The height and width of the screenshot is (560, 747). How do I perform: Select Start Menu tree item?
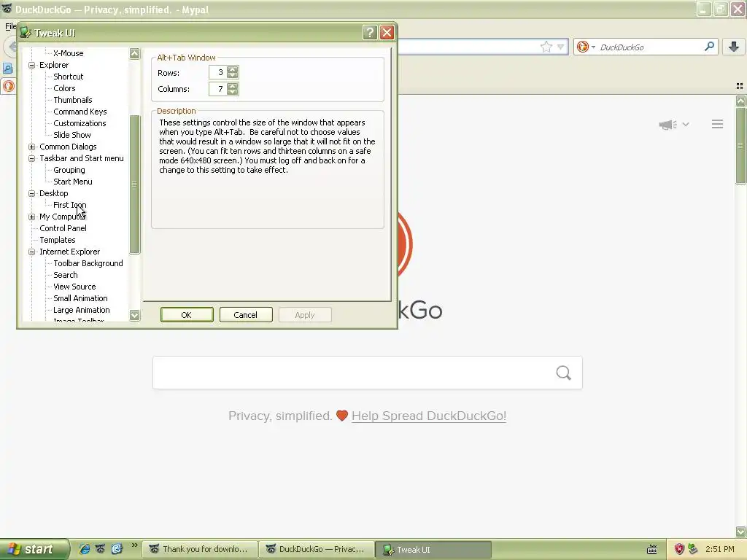(73, 182)
